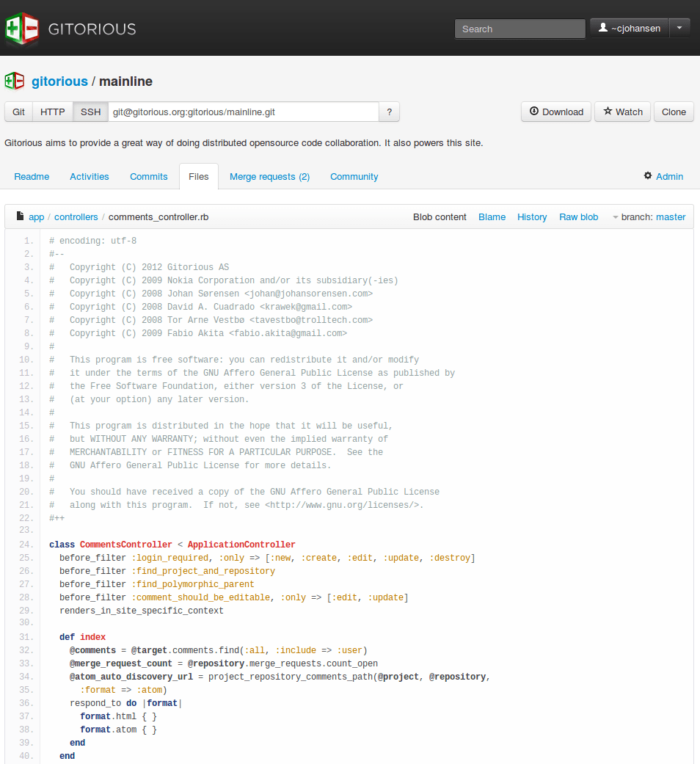The image size is (700, 764).
Task: Click the question mark help button
Action: point(389,112)
